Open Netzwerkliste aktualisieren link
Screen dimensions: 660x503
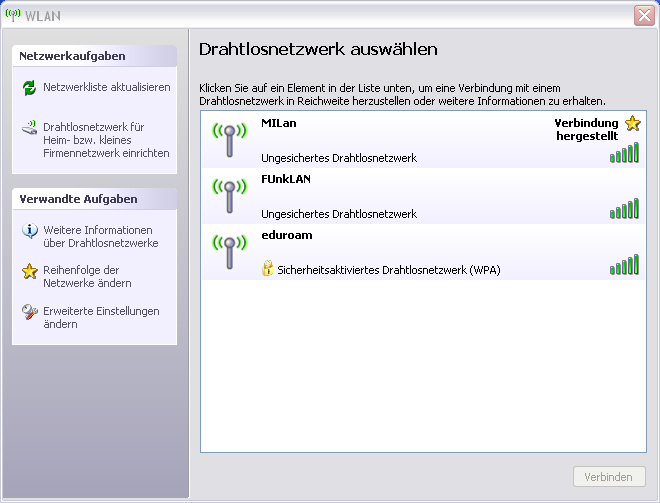click(106, 88)
